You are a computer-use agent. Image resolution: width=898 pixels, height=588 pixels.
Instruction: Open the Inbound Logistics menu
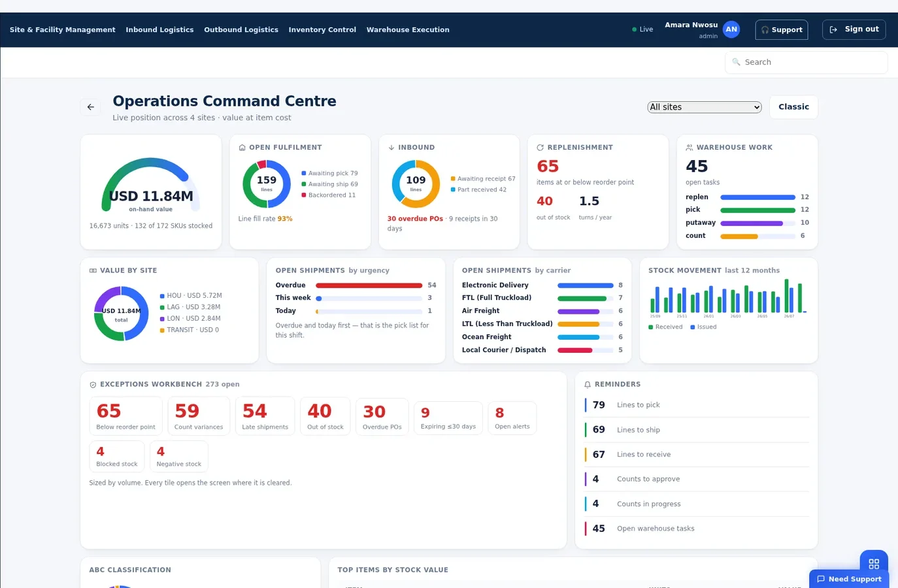pos(159,30)
